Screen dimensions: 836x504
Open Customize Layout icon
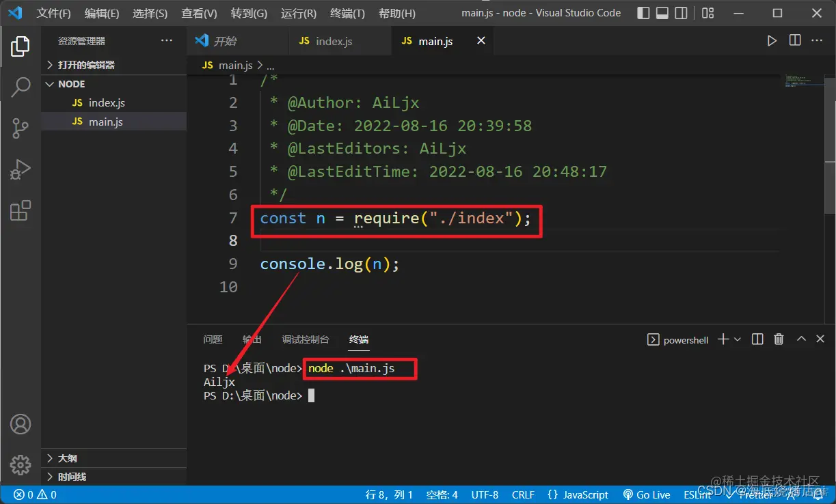(708, 13)
